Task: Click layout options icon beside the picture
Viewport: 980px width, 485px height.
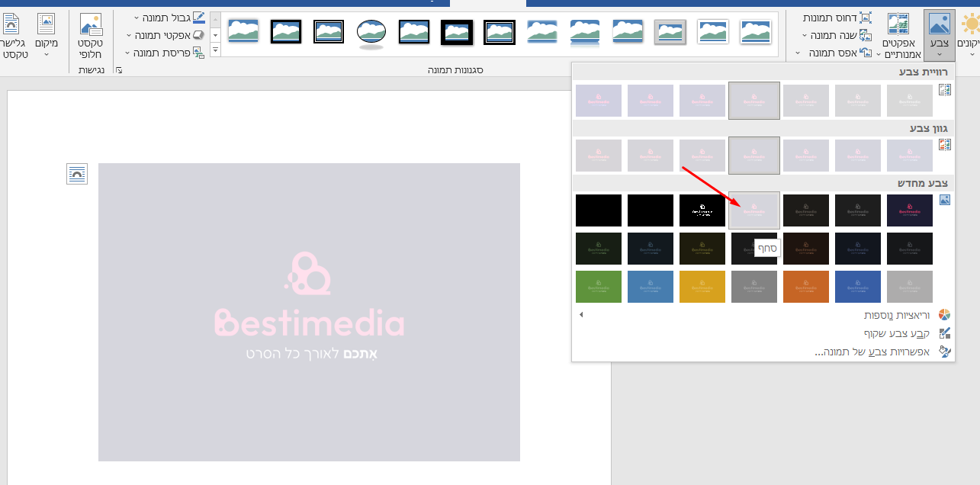Action: [x=77, y=174]
